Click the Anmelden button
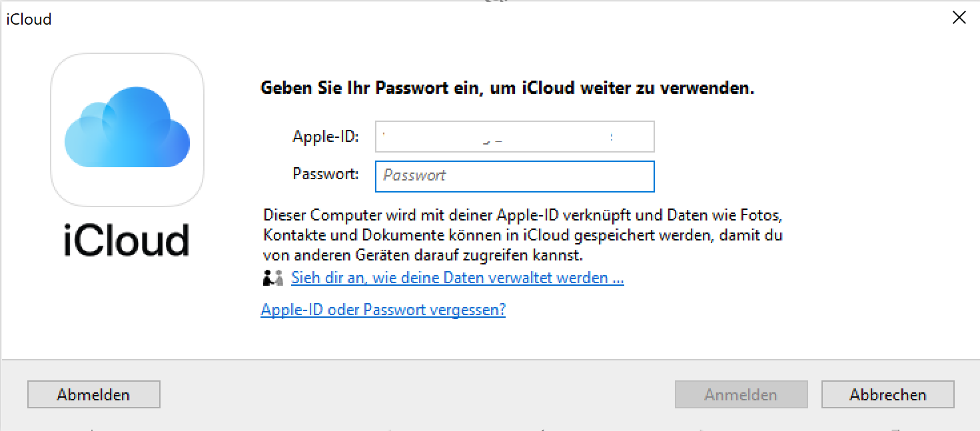Screen dimensions: 980x431 741,394
